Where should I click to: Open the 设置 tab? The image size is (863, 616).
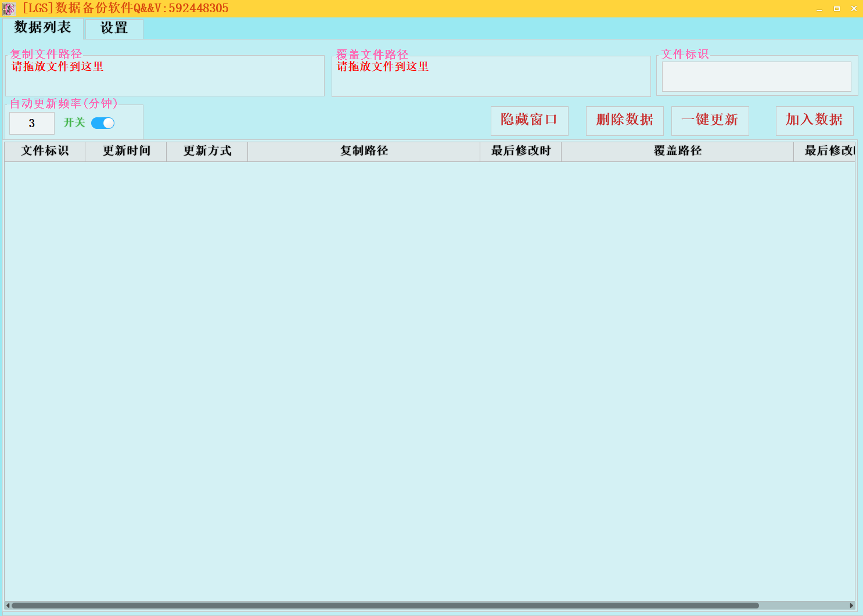click(114, 28)
